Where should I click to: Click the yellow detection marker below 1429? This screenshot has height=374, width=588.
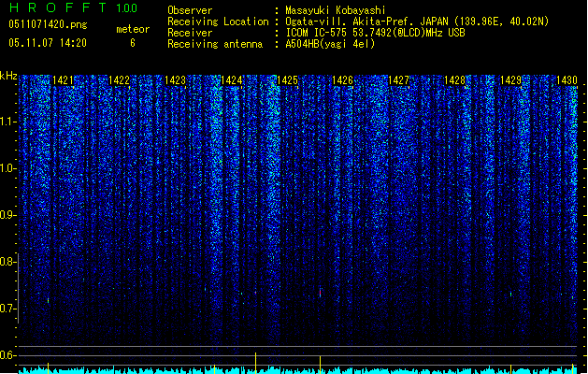click(510, 368)
